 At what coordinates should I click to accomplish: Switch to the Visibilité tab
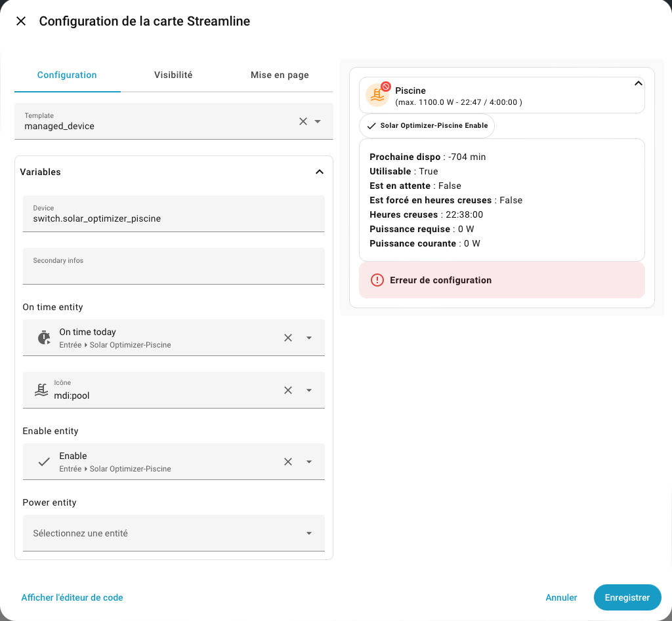173,75
